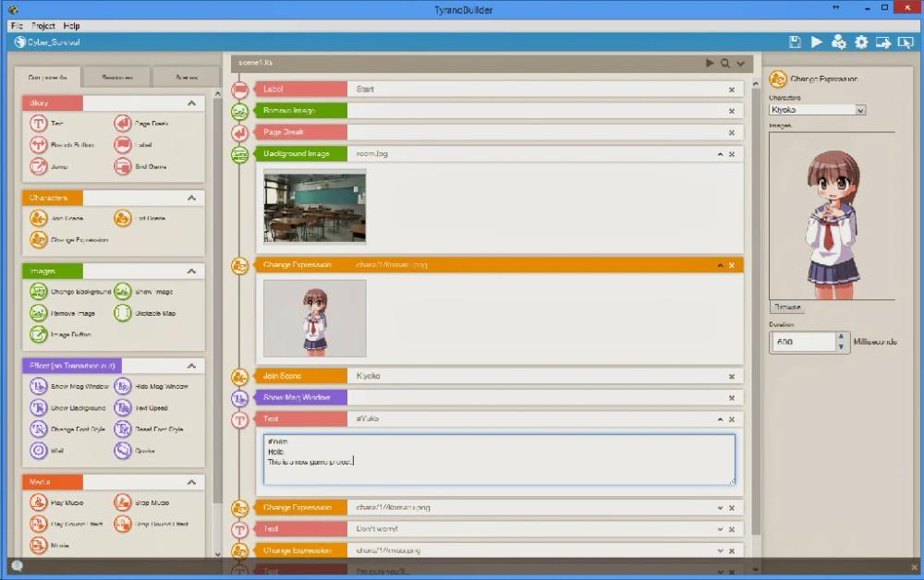Open the File menu
Viewport: 924px width, 580px height.
[17, 26]
